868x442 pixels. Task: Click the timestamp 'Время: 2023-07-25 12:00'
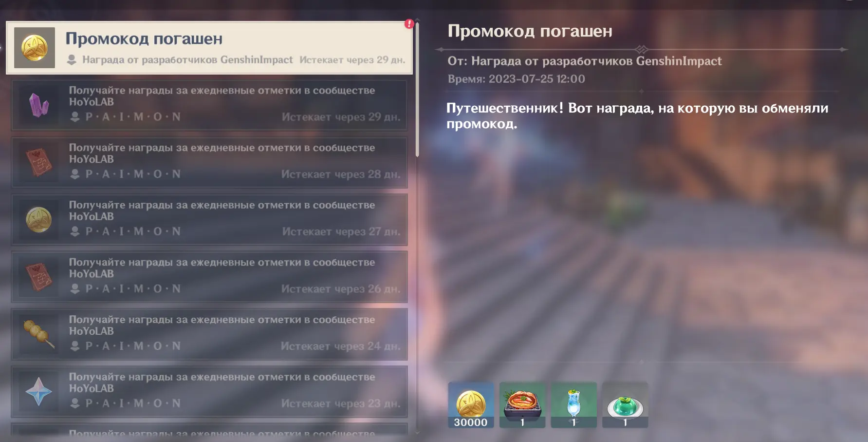pyautogui.click(x=517, y=79)
